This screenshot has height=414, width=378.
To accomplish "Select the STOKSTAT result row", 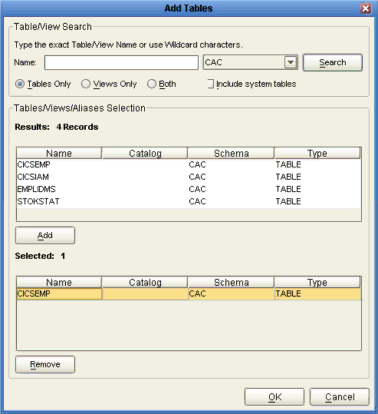I will point(189,201).
